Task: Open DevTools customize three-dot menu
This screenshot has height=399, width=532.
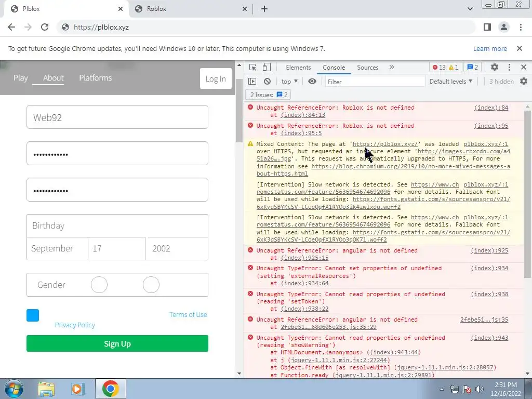Action: coord(509,67)
